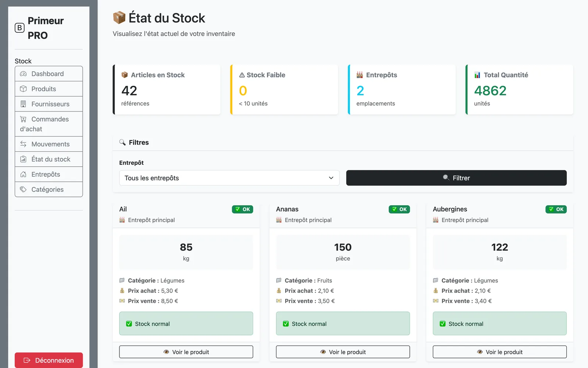The image size is (588, 368).
Task: Click the factory icon in Entrepôts summary card
Action: [360, 75]
